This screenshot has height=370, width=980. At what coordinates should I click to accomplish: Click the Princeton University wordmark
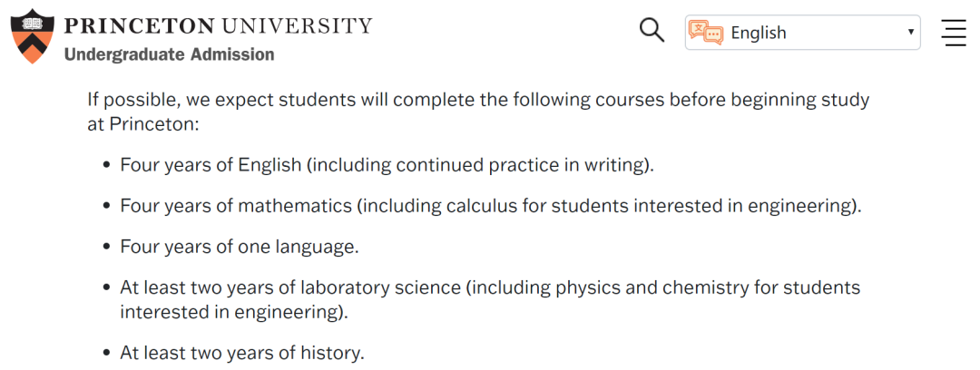point(218,24)
